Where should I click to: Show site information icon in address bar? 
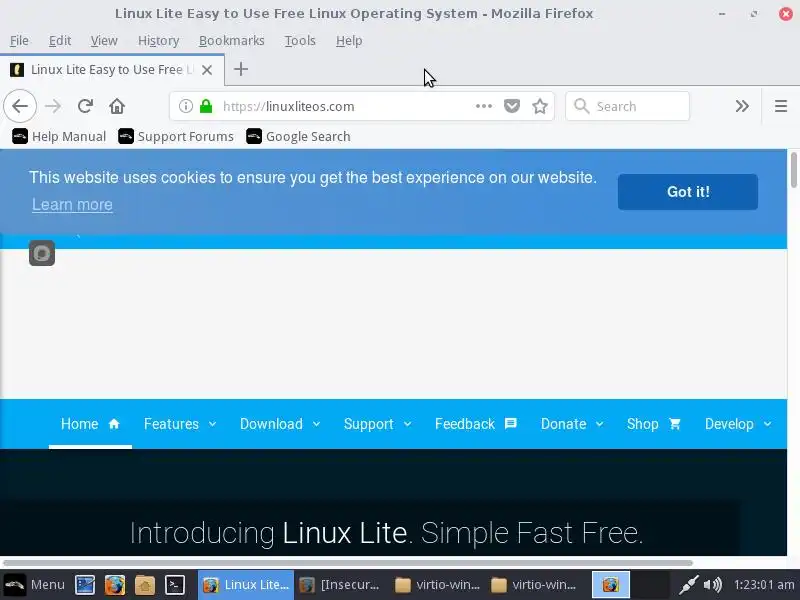(186, 106)
